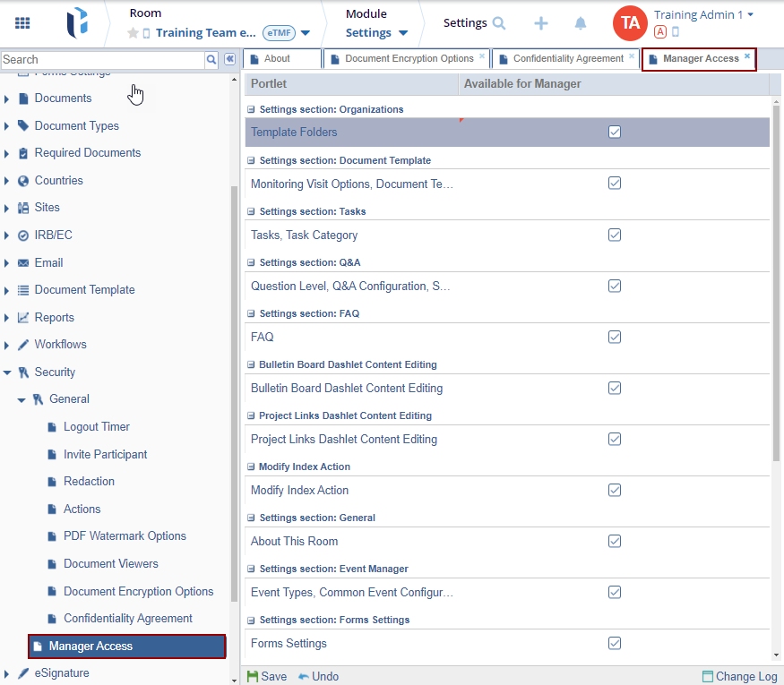This screenshot has height=685, width=784.
Task: Disable Modify Index Action for managers
Action: [x=615, y=490]
